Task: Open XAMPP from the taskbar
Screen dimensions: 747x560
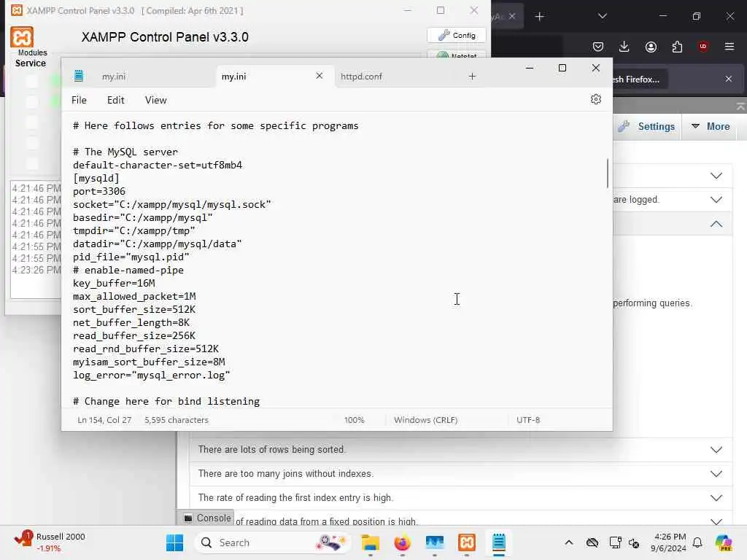Action: 466,542
